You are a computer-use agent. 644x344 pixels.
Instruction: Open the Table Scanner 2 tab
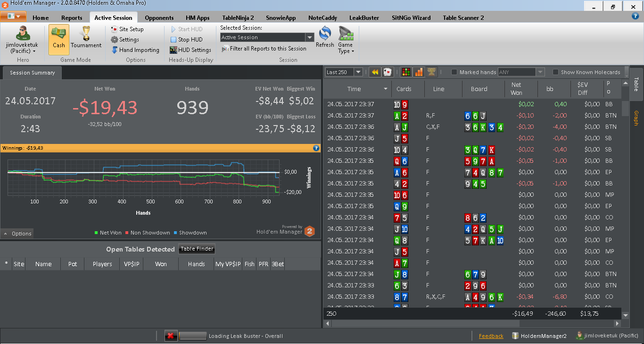tap(463, 18)
